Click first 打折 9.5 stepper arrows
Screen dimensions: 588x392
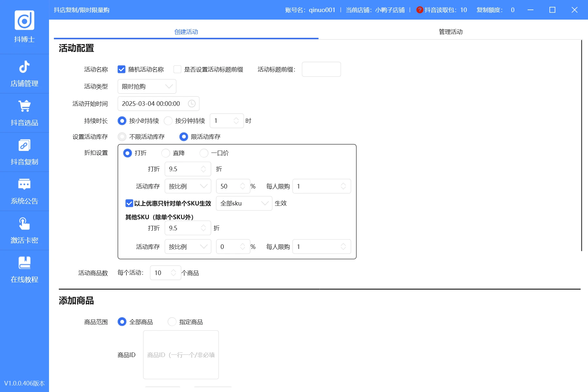click(204, 169)
